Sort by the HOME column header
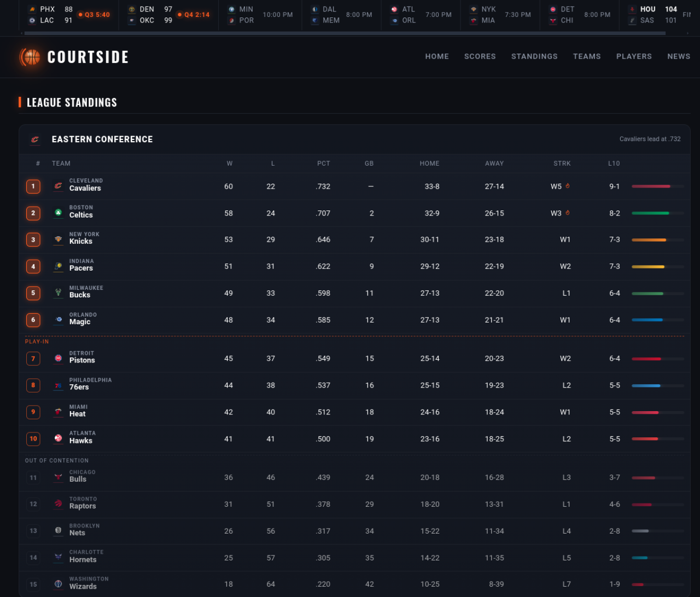 pyautogui.click(x=429, y=163)
